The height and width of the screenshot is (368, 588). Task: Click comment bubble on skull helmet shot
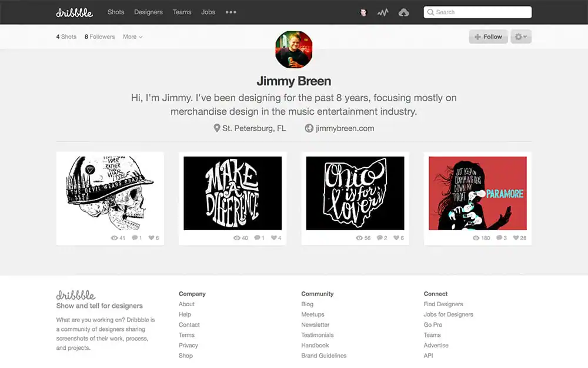pyautogui.click(x=134, y=238)
